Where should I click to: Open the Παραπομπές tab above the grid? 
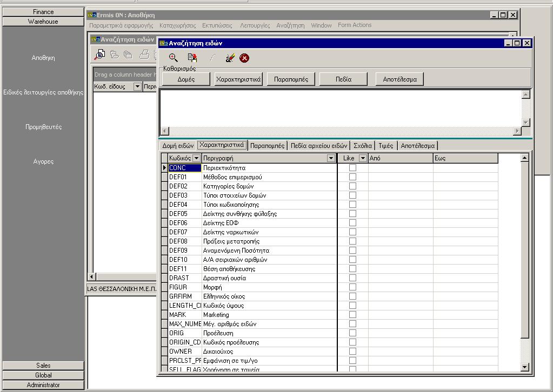click(268, 145)
